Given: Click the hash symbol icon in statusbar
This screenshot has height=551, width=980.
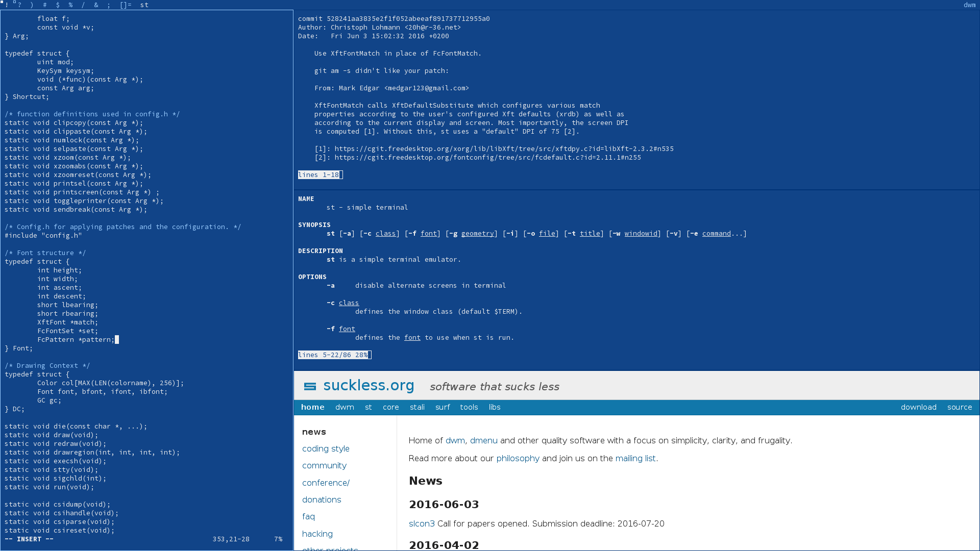Looking at the screenshot, I should coord(45,5).
